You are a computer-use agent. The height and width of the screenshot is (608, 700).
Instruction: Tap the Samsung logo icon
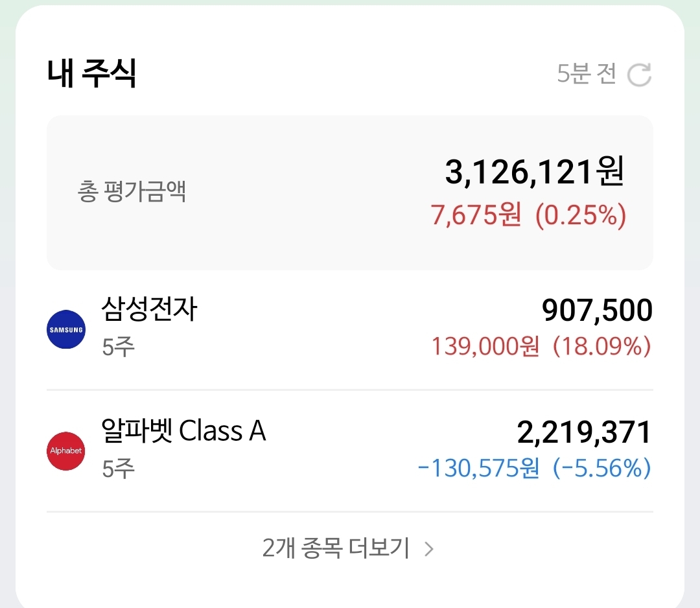tap(66, 330)
